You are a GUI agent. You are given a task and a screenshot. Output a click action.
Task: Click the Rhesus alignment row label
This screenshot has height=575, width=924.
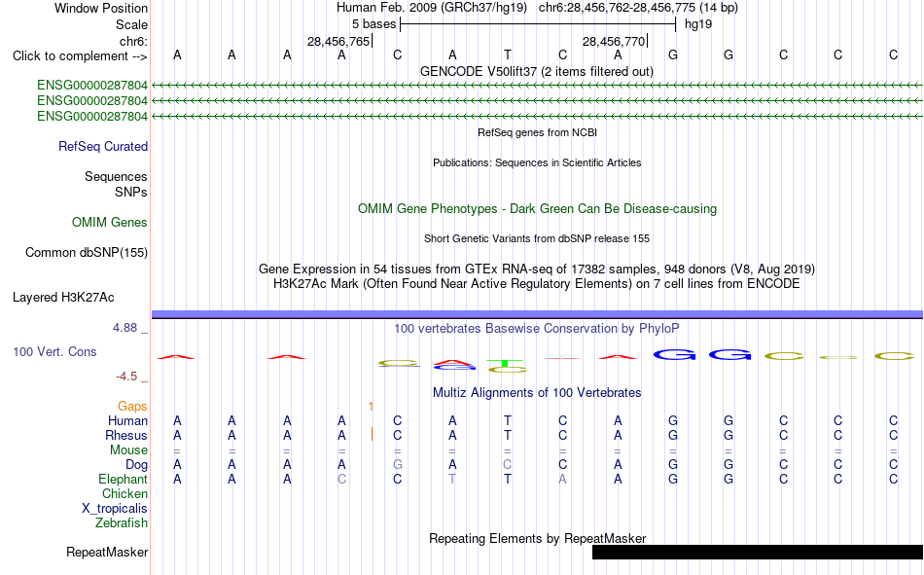(x=126, y=435)
